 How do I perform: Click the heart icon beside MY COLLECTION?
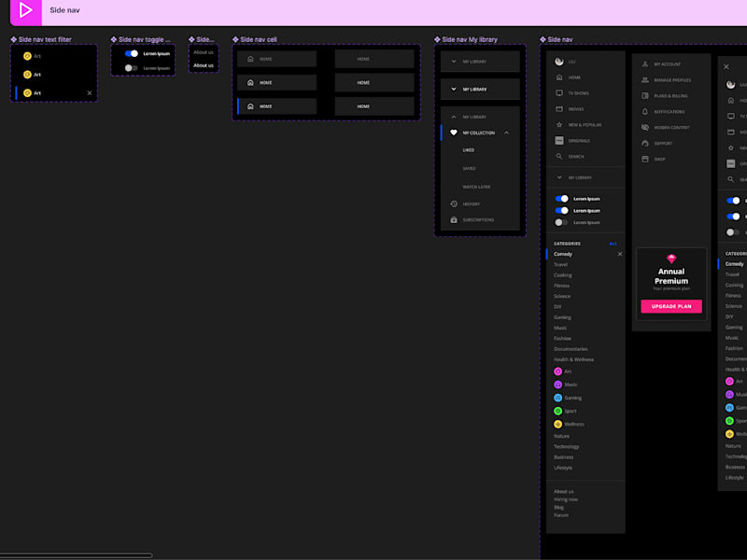454,133
